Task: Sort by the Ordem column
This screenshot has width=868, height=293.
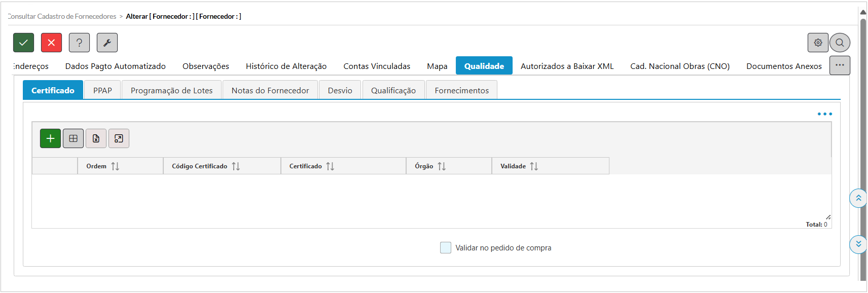Action: pos(115,166)
